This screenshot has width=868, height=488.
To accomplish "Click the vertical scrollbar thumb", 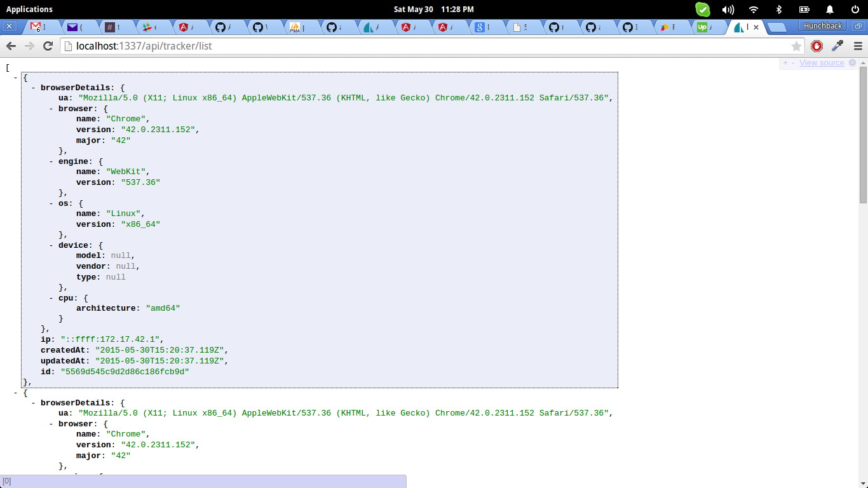I will (x=863, y=133).
